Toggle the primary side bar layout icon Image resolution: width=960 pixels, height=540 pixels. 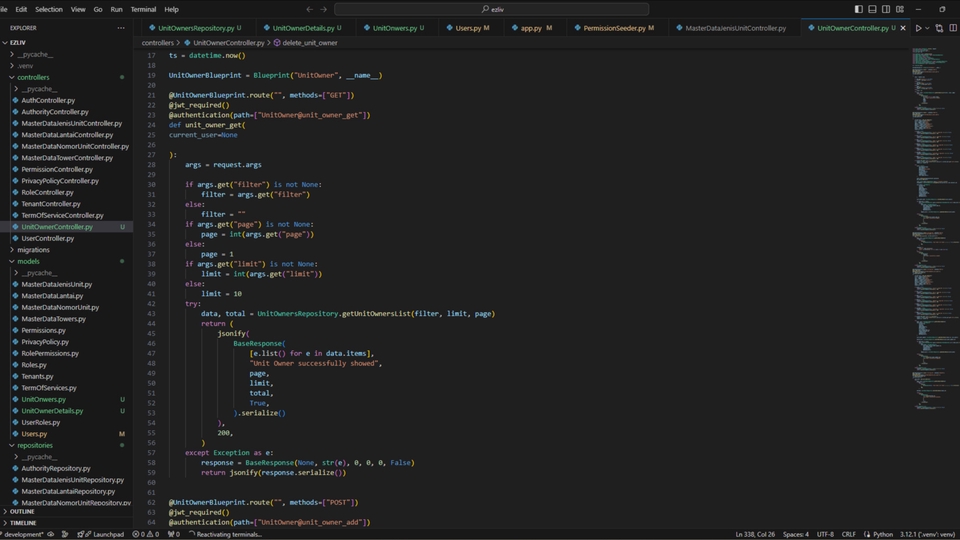[x=858, y=9]
